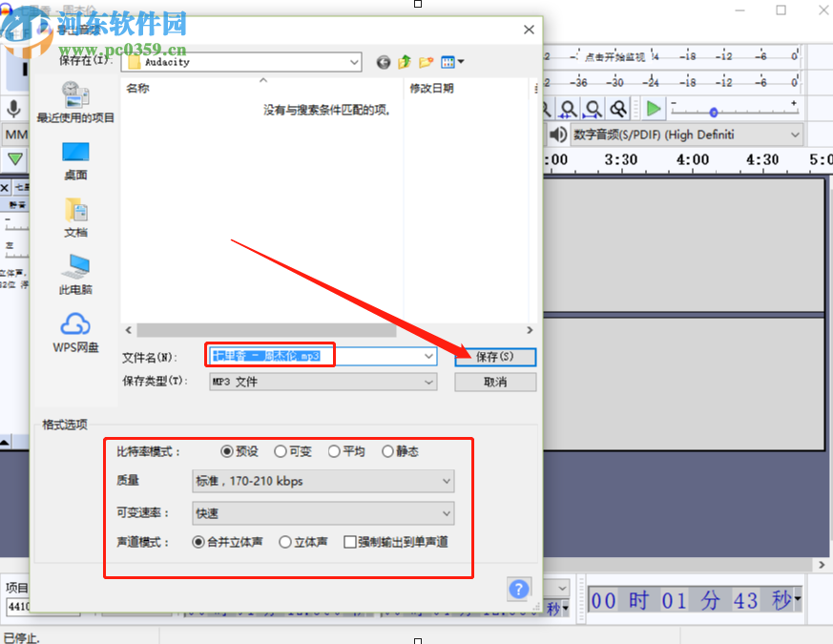Image resolution: width=833 pixels, height=644 pixels.
Task: Adjust the playback speed slider handle
Action: click(x=714, y=113)
